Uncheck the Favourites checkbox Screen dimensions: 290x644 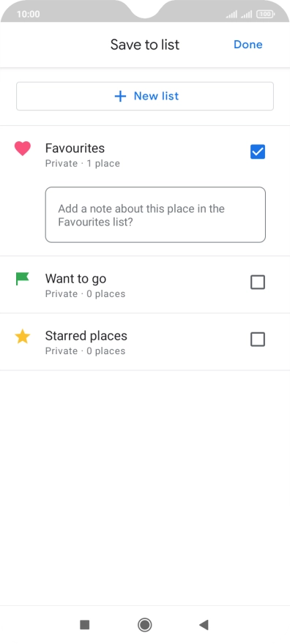[x=258, y=152]
